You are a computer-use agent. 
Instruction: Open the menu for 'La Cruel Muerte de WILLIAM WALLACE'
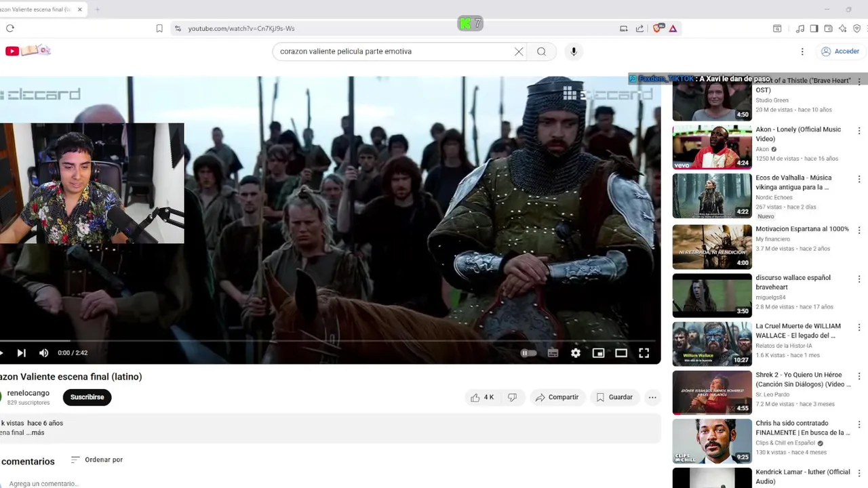pyautogui.click(x=859, y=327)
